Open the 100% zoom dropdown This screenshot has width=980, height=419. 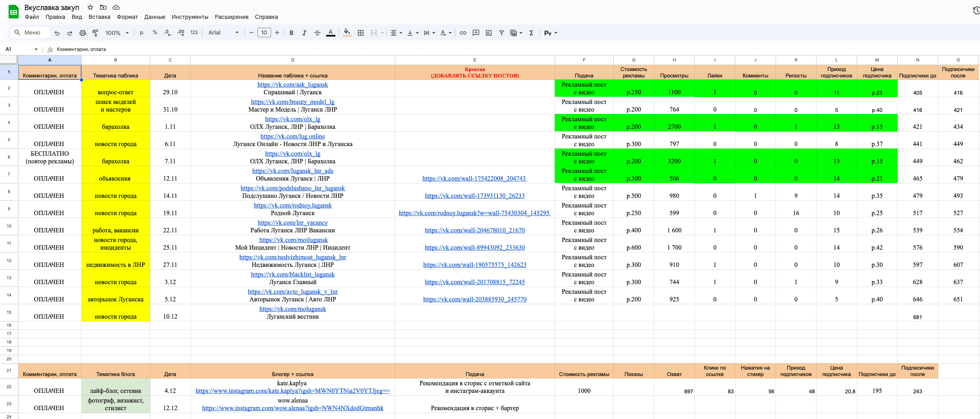pos(117,33)
